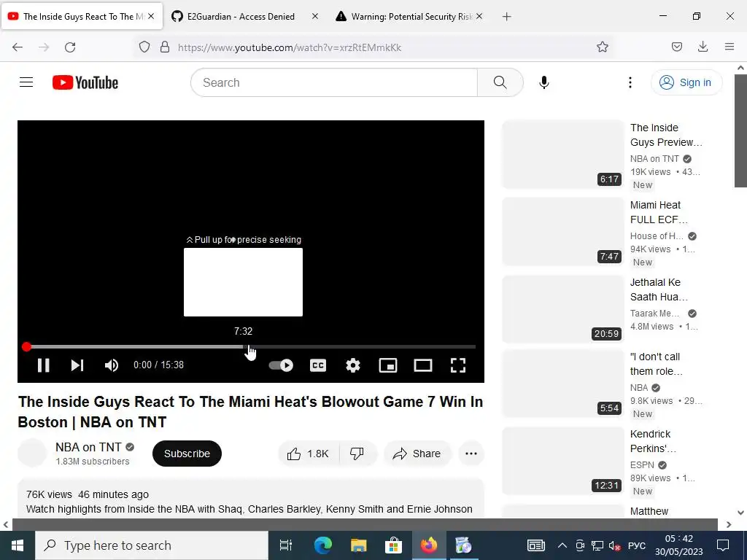Click into the YouTube Search field
Screen dimensions: 747x560
[x=334, y=82]
